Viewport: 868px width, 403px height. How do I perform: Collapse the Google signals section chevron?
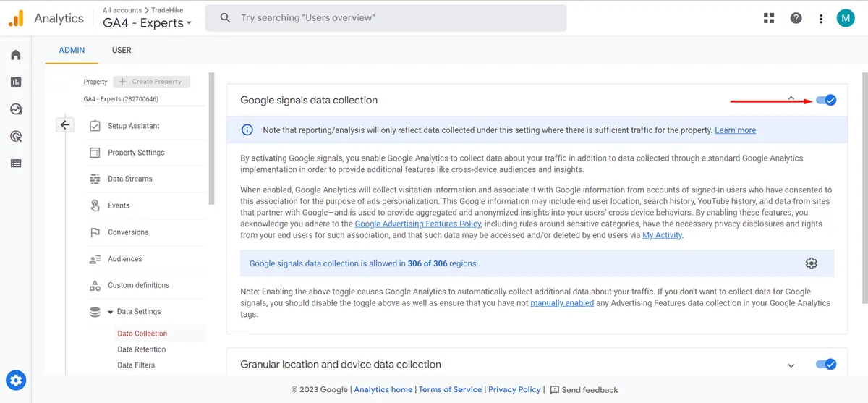tap(791, 99)
